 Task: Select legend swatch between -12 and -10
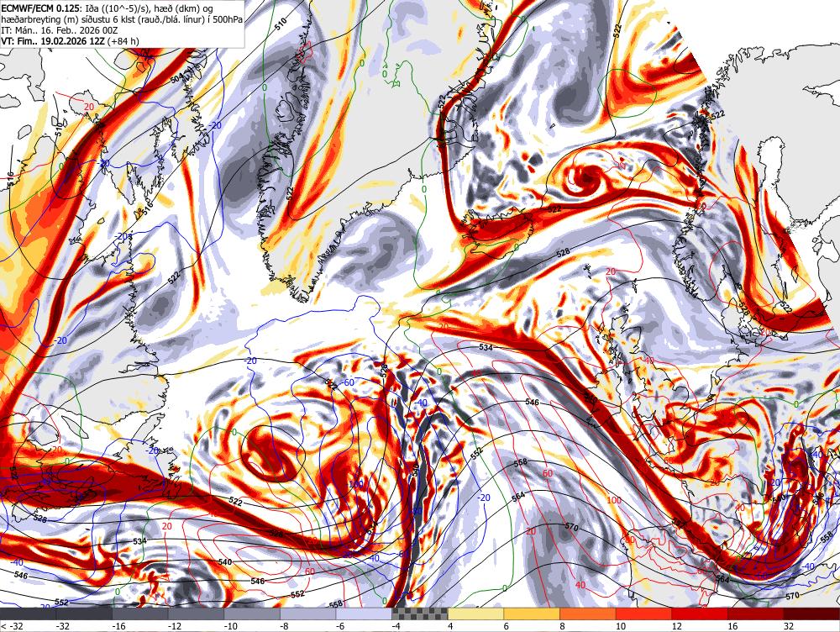196,614
